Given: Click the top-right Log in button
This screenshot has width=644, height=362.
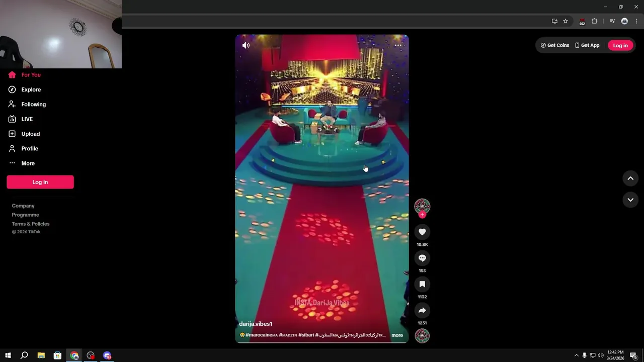Looking at the screenshot, I should [620, 45].
